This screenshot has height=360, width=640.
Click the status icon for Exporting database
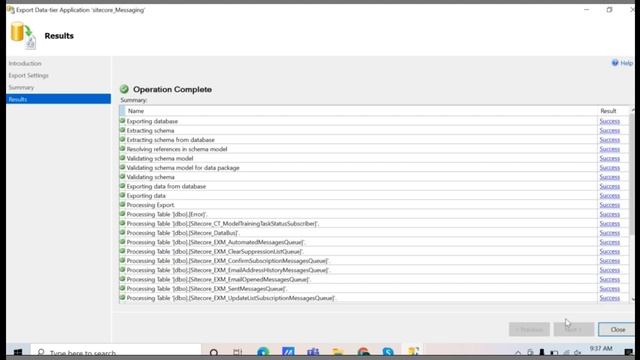pos(122,121)
